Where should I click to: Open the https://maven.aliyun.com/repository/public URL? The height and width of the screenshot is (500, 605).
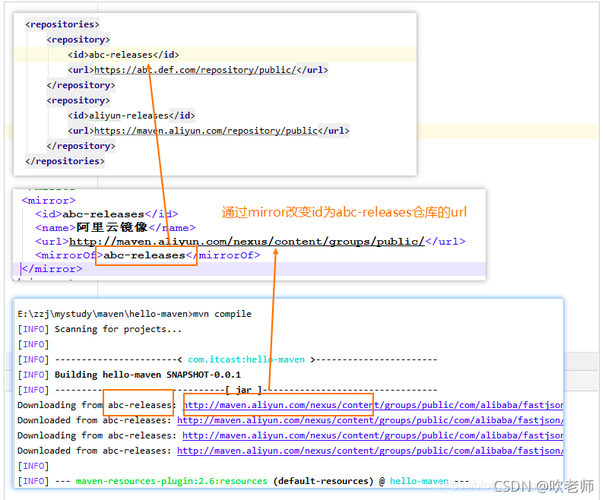click(x=206, y=131)
